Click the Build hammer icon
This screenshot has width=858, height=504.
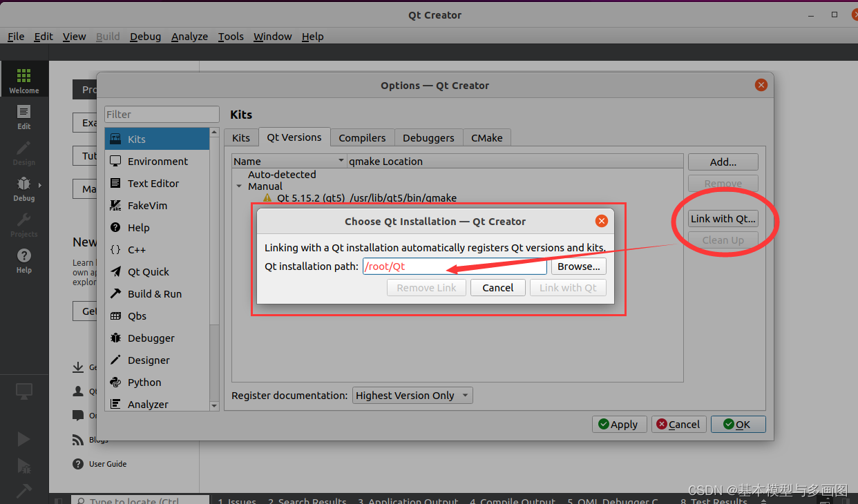[x=24, y=490]
